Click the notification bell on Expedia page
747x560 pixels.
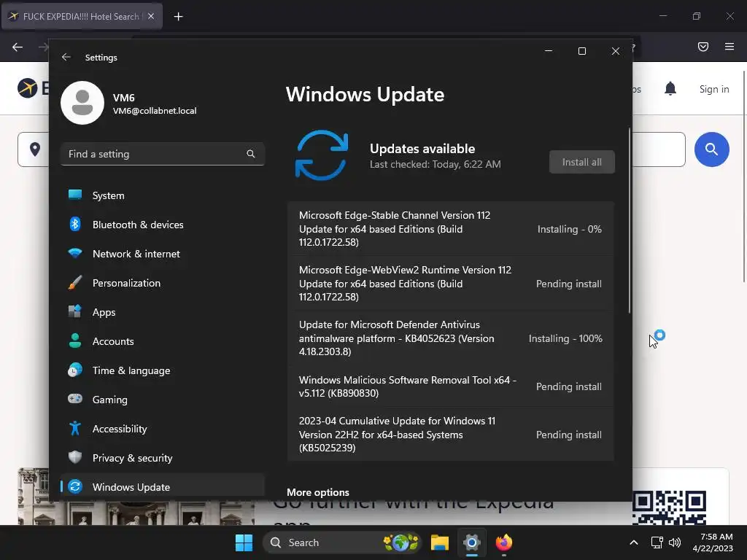tap(670, 88)
